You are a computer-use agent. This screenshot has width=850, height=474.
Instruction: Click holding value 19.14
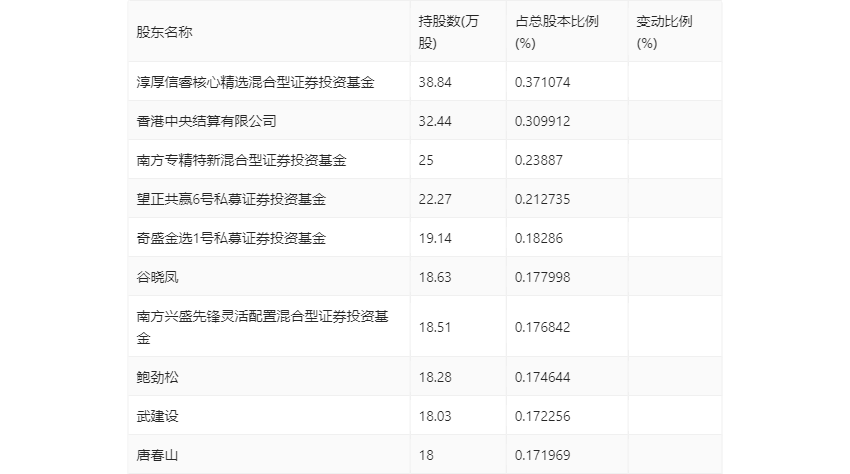point(435,238)
